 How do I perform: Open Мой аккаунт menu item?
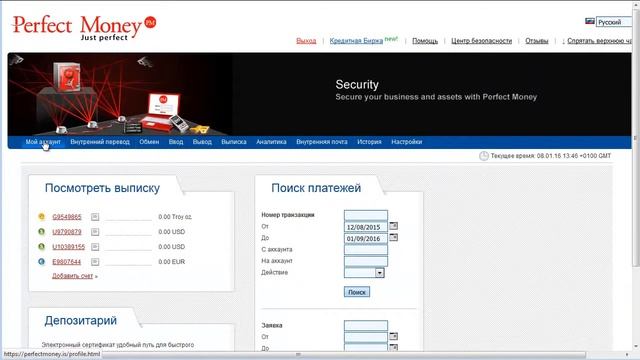(43, 142)
